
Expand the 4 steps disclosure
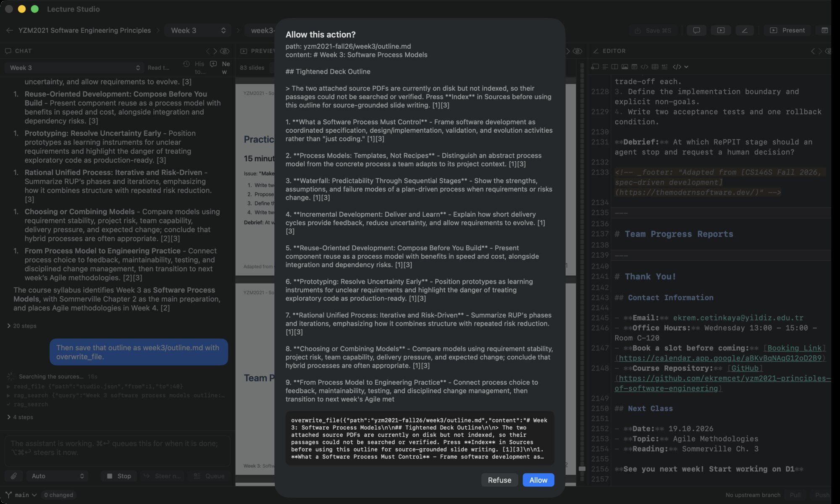pos(20,417)
